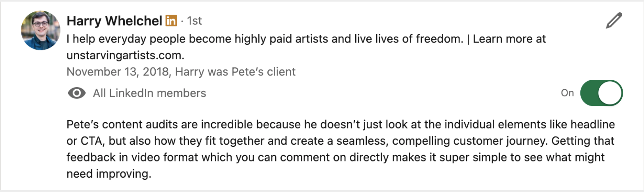This screenshot has height=192, width=644.
Task: Turn off the recommendation visibility toggle
Action: (x=601, y=93)
